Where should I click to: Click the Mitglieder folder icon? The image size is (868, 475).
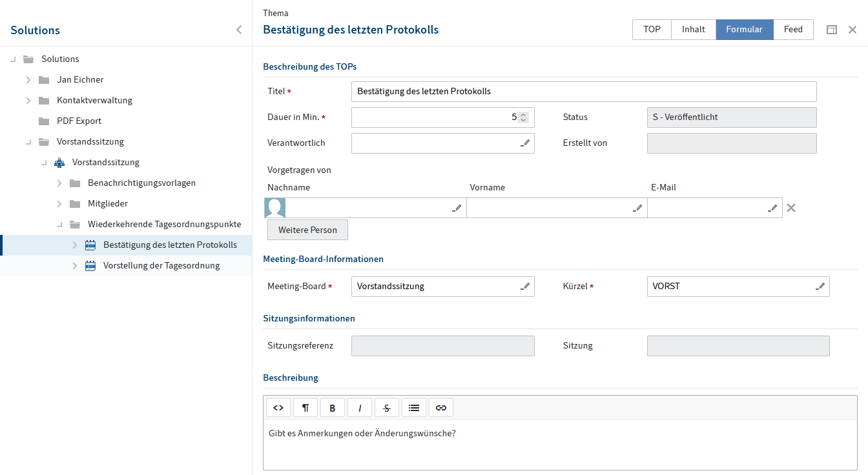[75, 204]
